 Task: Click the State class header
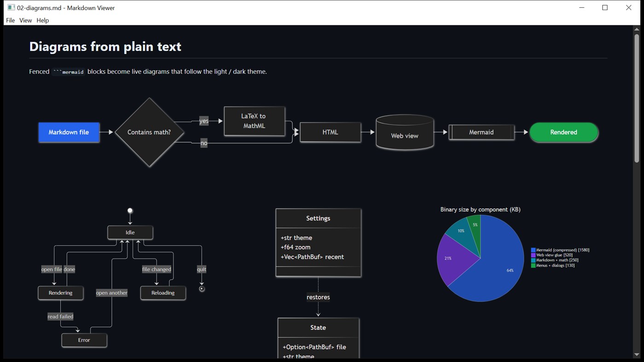pyautogui.click(x=318, y=328)
